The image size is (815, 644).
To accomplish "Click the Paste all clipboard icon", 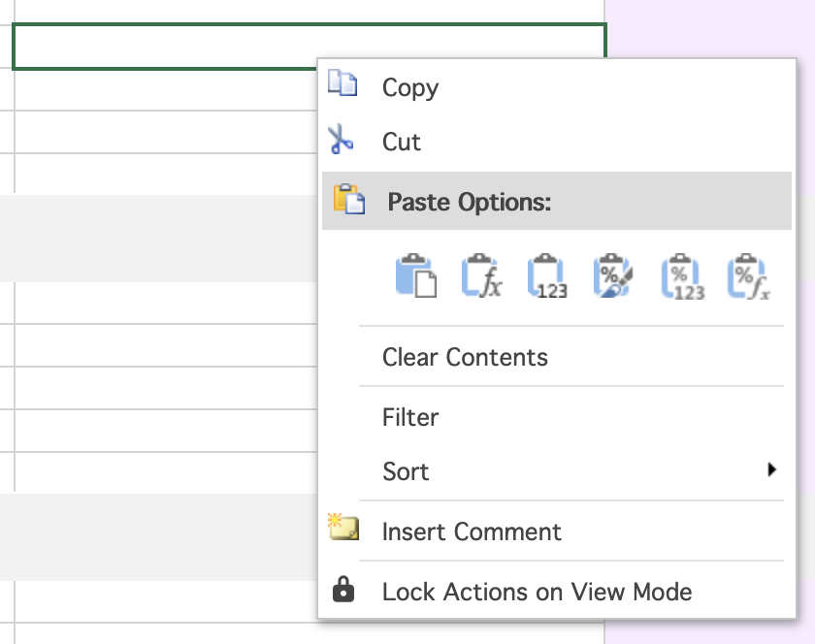I will coord(415,277).
